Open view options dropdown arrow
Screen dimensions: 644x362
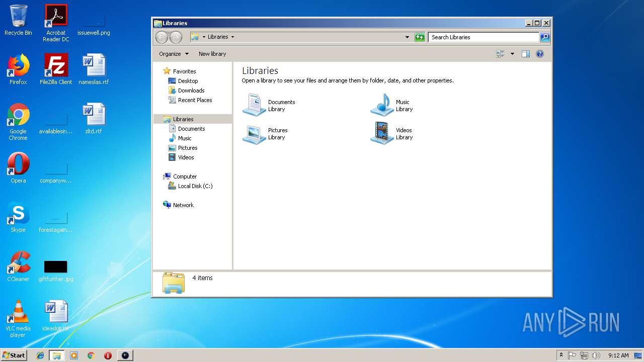512,54
